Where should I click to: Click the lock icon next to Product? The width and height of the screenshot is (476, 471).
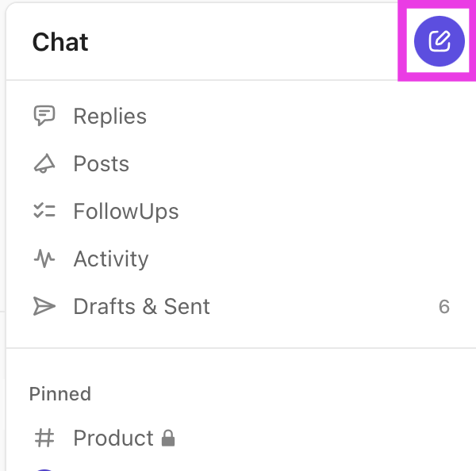tap(168, 438)
